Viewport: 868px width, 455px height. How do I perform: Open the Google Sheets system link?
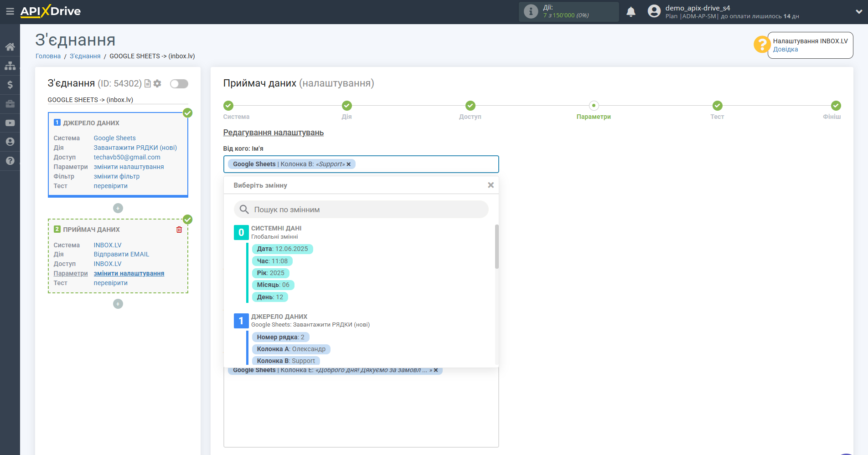(114, 138)
